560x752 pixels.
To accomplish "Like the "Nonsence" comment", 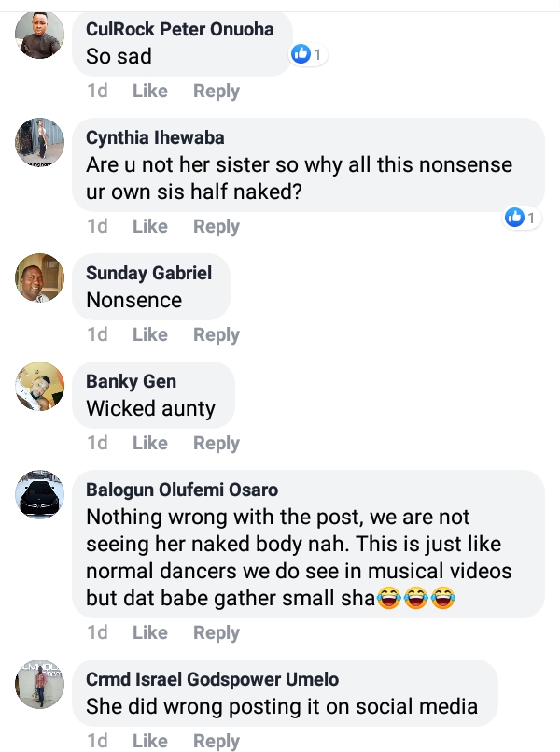I will pyautogui.click(x=149, y=334).
